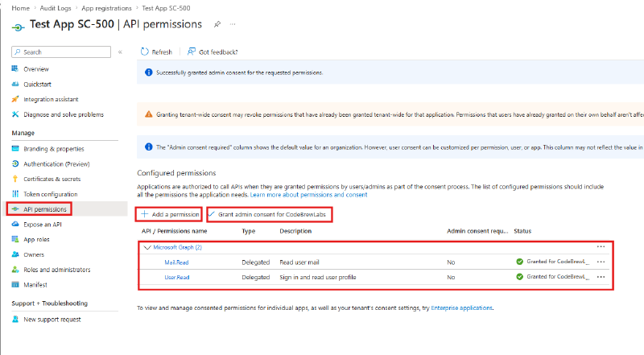Screen dimensions: 644x355
Task: Click Add a permission button text
Action: pyautogui.click(x=175, y=214)
